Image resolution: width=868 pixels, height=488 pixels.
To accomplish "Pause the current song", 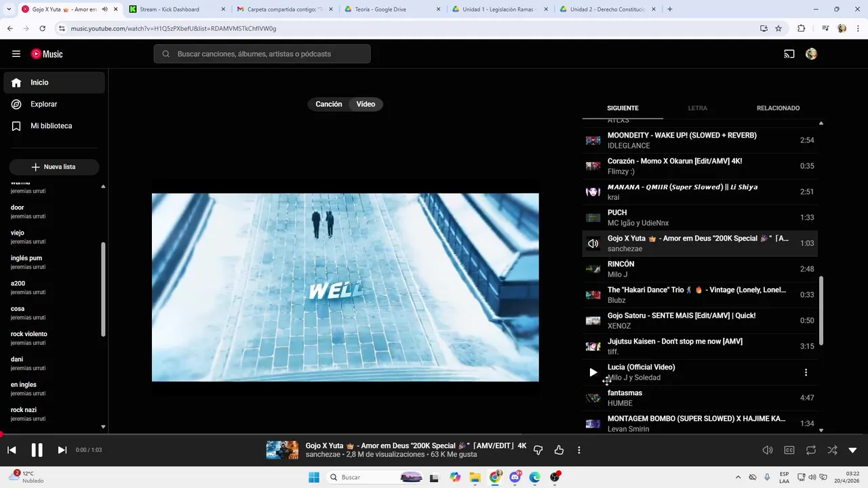I will click(x=37, y=450).
